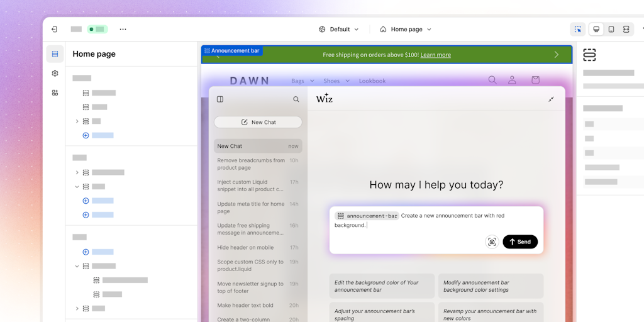Viewport: 644px width, 322px height.
Task: Open the Default theme dropdown
Action: (339, 29)
